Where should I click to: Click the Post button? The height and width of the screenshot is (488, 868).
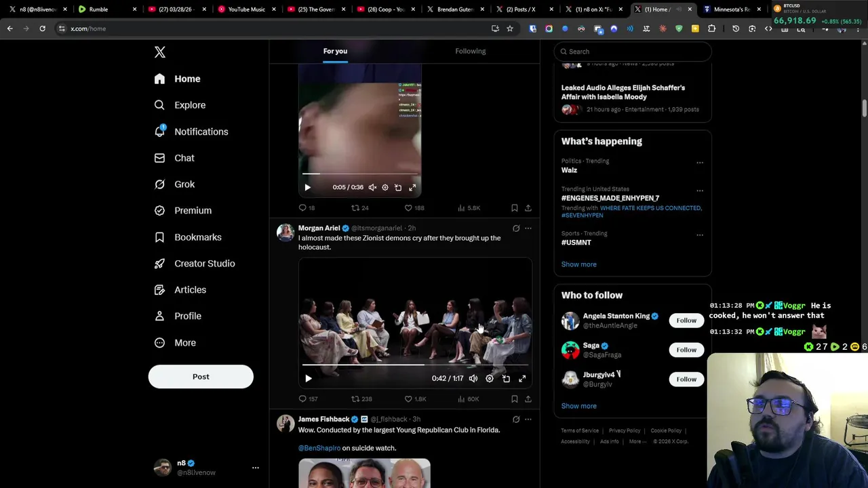pos(201,377)
